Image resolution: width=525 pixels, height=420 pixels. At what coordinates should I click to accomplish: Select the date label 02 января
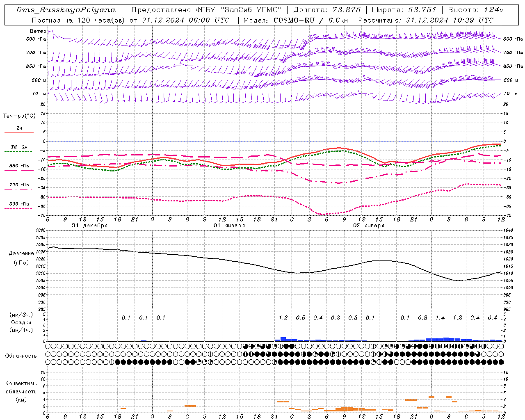click(368, 226)
